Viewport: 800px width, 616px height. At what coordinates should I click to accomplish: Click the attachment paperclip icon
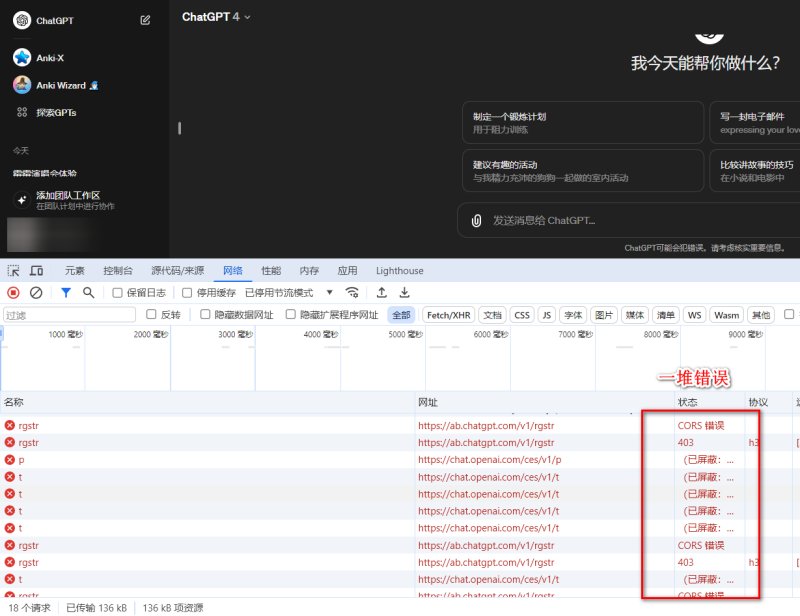476,220
